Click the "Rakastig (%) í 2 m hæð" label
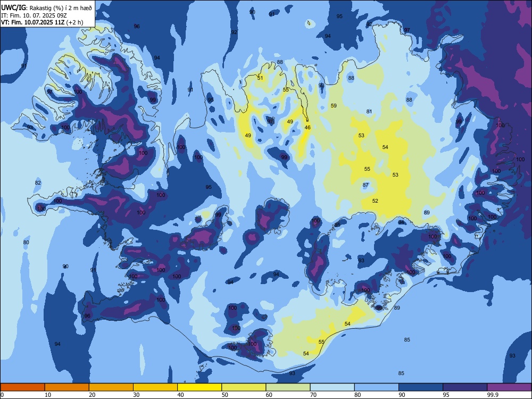Image resolution: width=532 pixels, height=399 pixels. [x=61, y=8]
